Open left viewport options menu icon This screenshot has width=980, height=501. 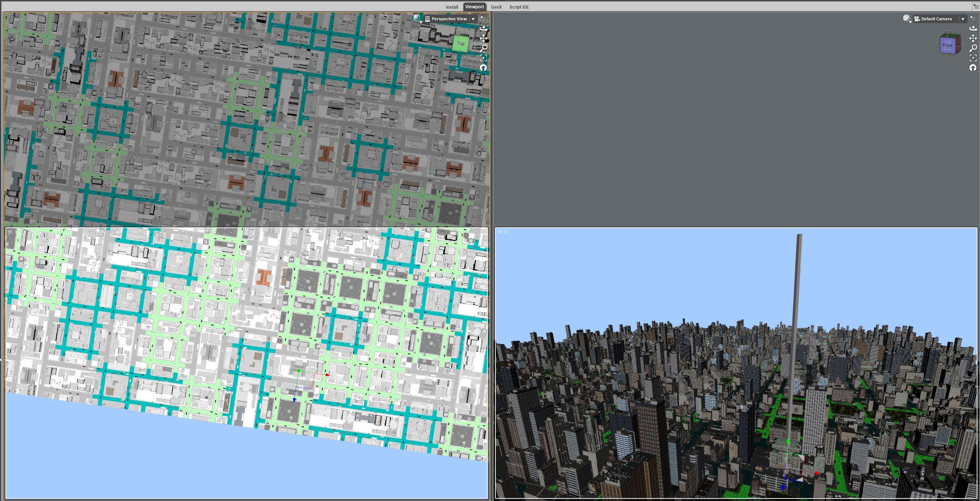[x=483, y=18]
